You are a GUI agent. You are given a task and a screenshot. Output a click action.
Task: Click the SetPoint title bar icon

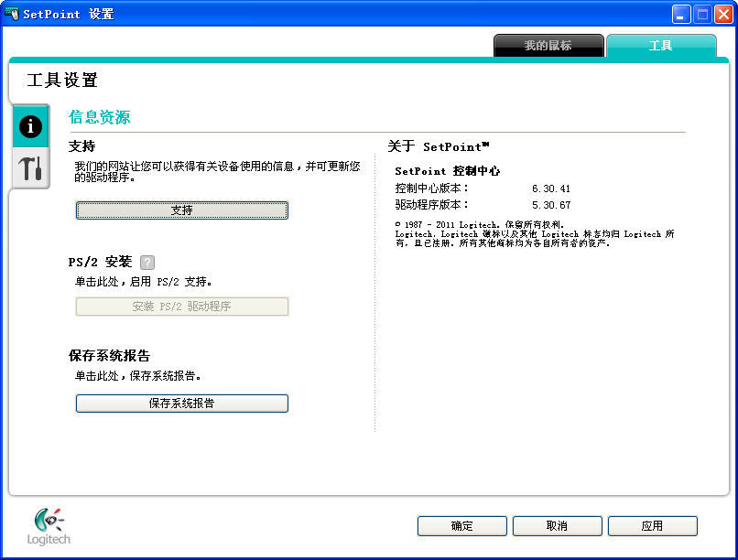(12, 14)
